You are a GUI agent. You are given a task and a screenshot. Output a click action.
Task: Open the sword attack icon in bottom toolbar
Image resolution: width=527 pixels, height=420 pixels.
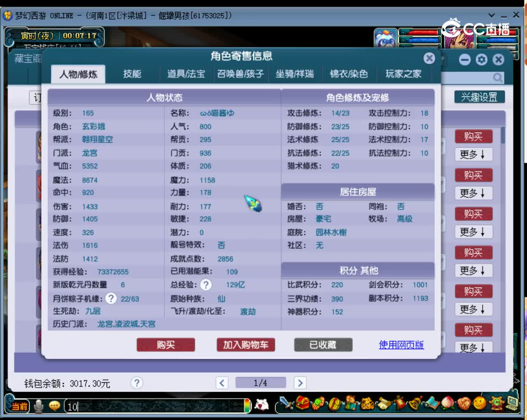(x=286, y=403)
